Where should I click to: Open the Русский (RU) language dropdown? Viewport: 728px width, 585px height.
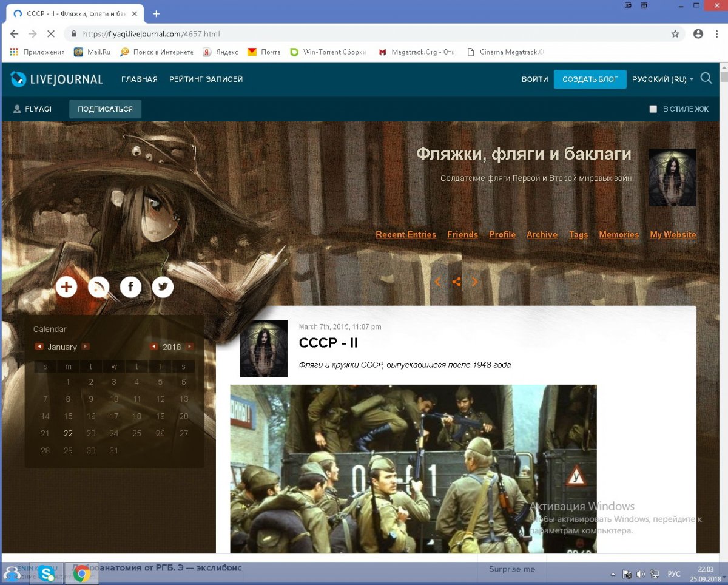point(662,79)
